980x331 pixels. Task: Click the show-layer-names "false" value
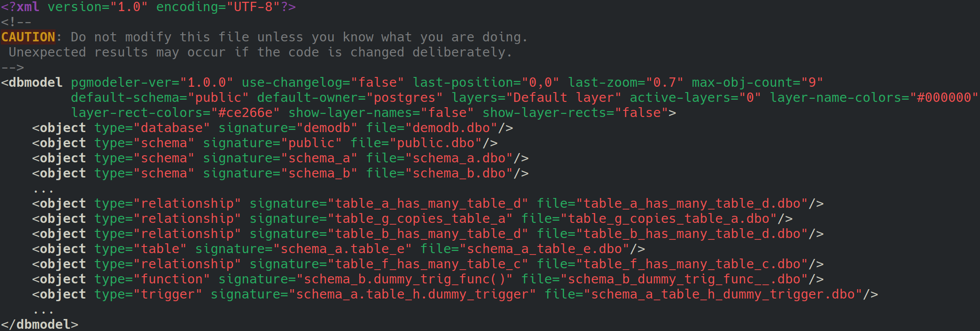(x=448, y=113)
